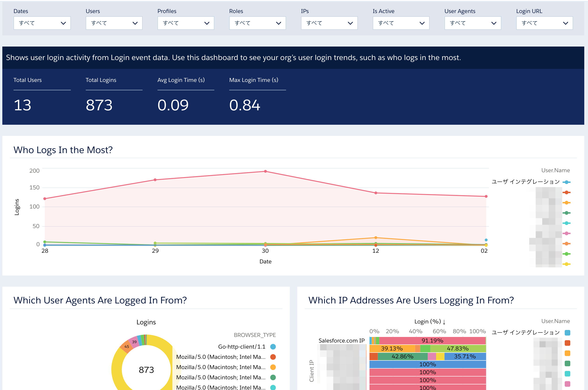Image resolution: width=588 pixels, height=390 pixels.
Task: Expand the IPs filter dropdown
Action: click(x=329, y=23)
